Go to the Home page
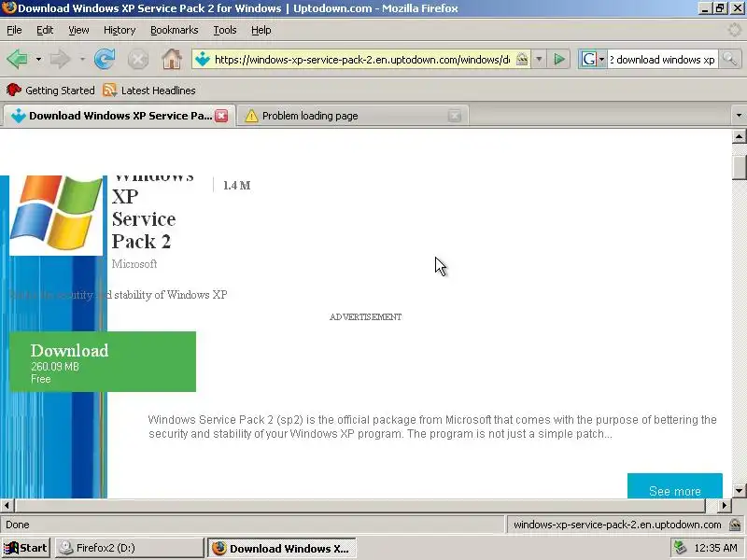The image size is (747, 560). (172, 60)
